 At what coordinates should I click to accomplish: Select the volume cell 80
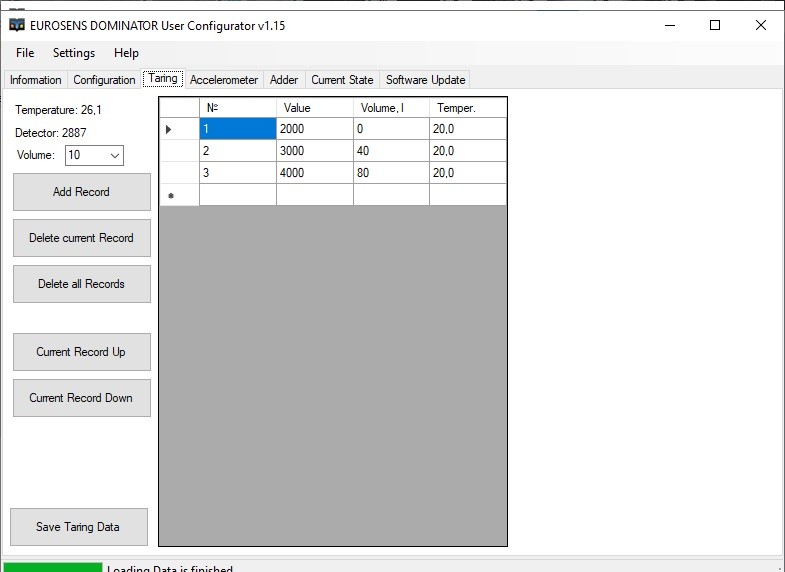(391, 173)
